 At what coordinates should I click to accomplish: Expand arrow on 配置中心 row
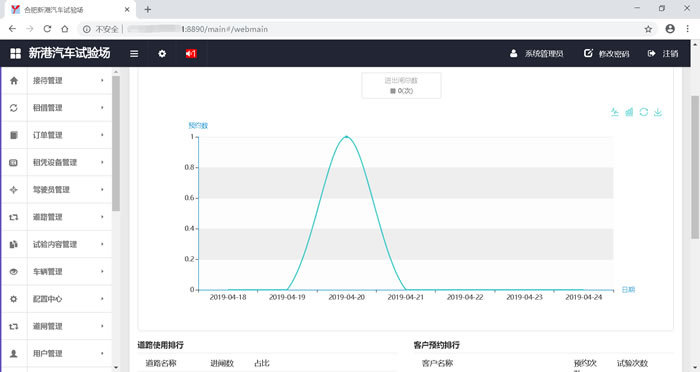(102, 298)
